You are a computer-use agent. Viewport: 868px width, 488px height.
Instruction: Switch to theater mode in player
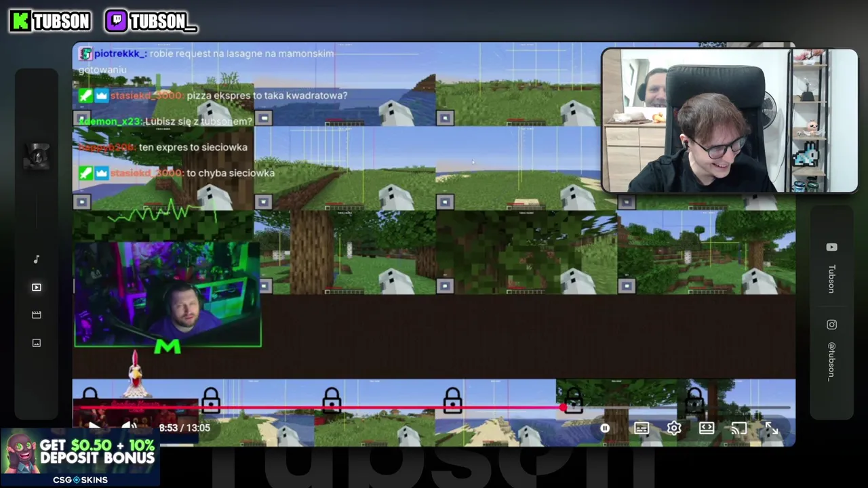(x=707, y=428)
